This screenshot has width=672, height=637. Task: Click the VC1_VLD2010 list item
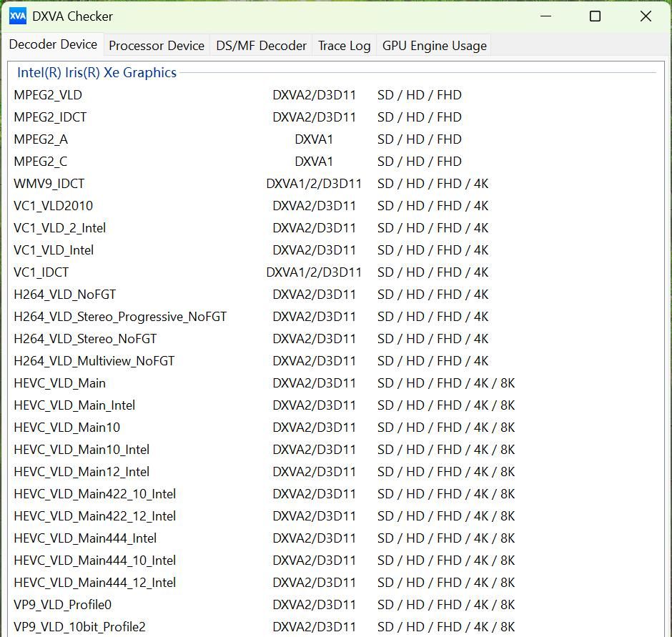(54, 206)
